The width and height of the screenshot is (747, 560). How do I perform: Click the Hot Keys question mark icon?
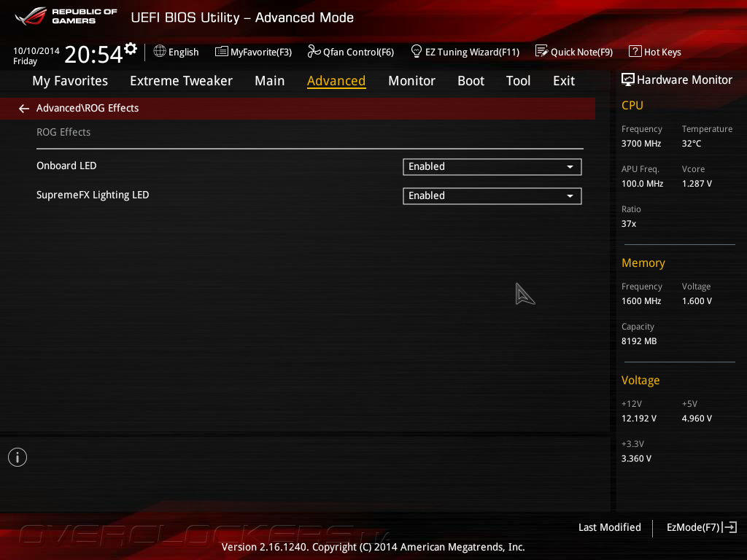click(635, 51)
